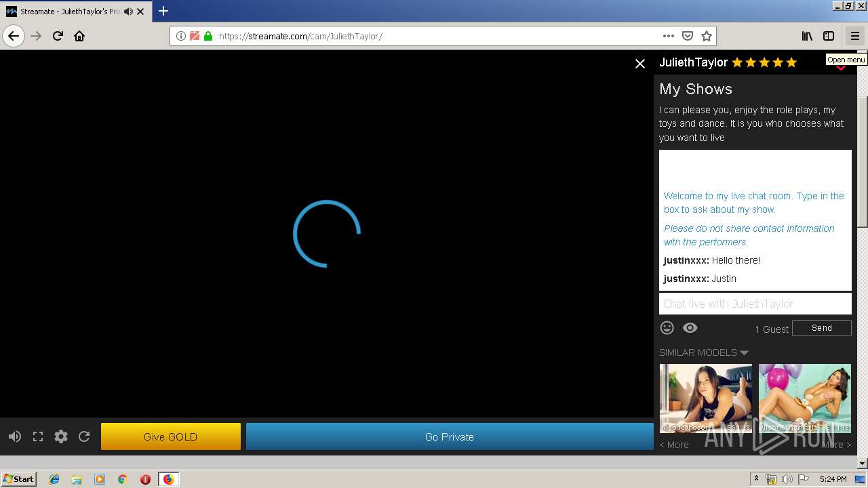
Task: Rate with the five-star rating row
Action: tap(764, 62)
